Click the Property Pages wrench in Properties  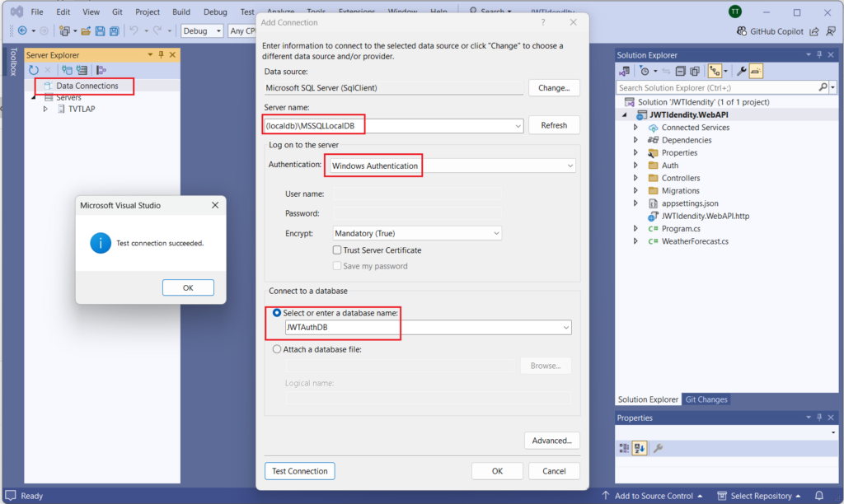point(658,448)
